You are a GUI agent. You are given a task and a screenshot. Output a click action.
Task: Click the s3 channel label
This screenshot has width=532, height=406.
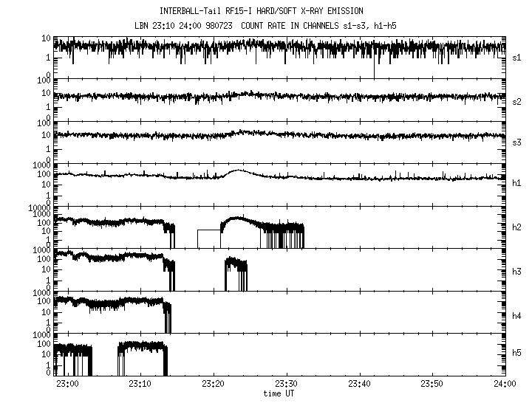coord(516,142)
